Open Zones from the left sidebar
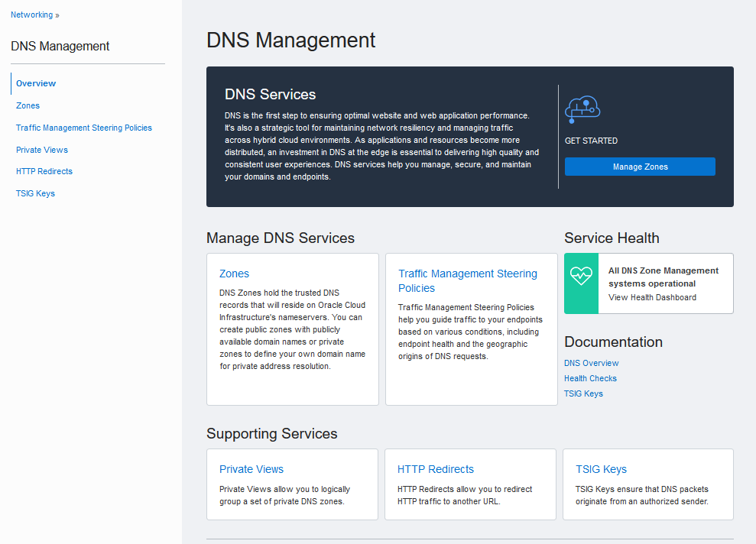The width and height of the screenshot is (756, 544). [x=28, y=105]
